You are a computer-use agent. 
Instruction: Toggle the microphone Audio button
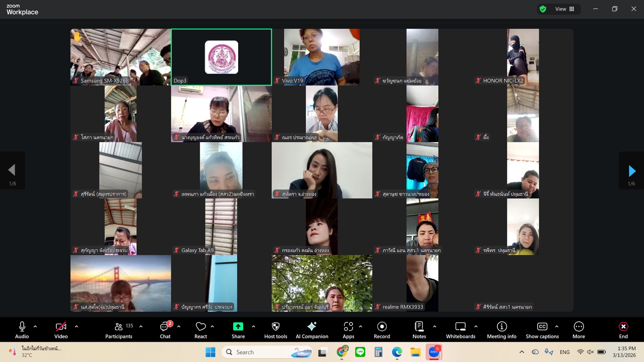click(x=22, y=330)
